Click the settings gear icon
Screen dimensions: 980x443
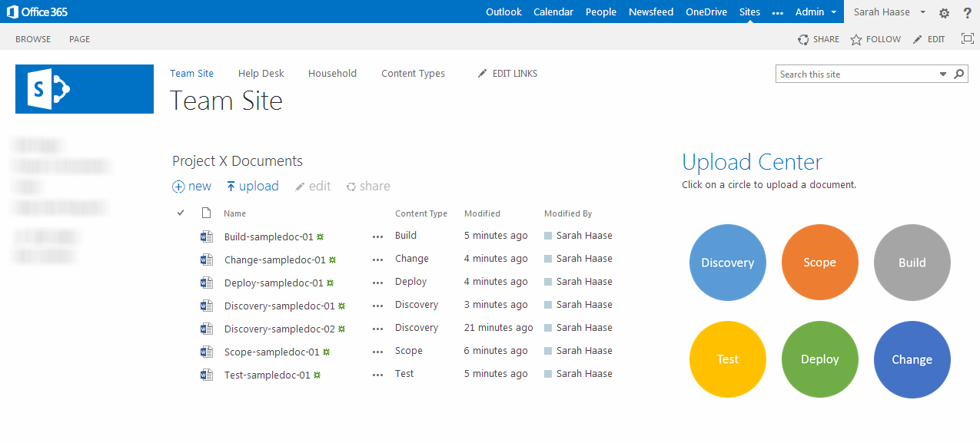pyautogui.click(x=944, y=13)
